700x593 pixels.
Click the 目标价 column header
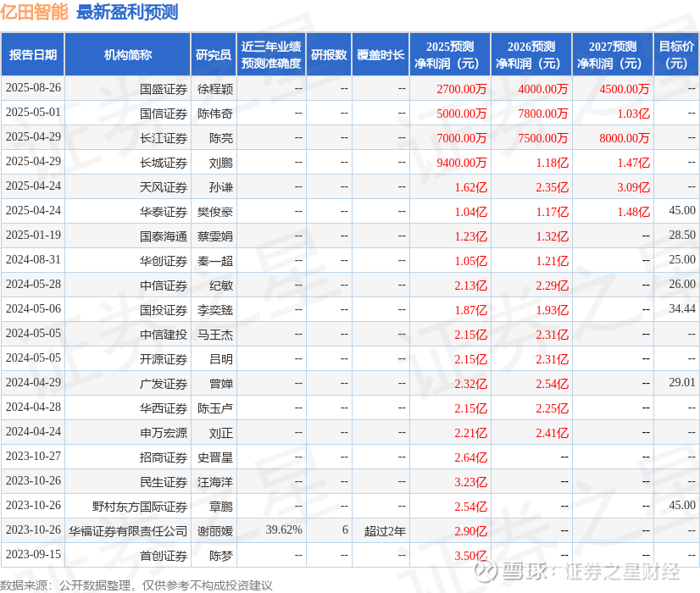point(676,54)
